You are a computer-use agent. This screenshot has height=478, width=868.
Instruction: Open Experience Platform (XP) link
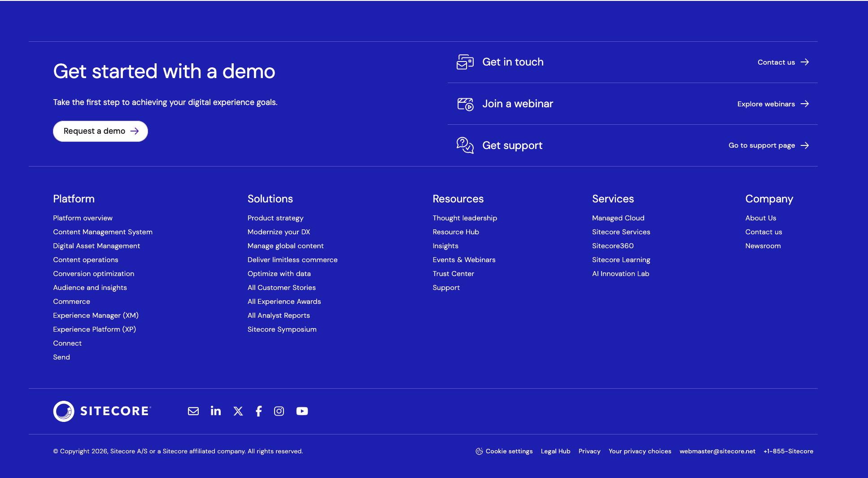(95, 329)
